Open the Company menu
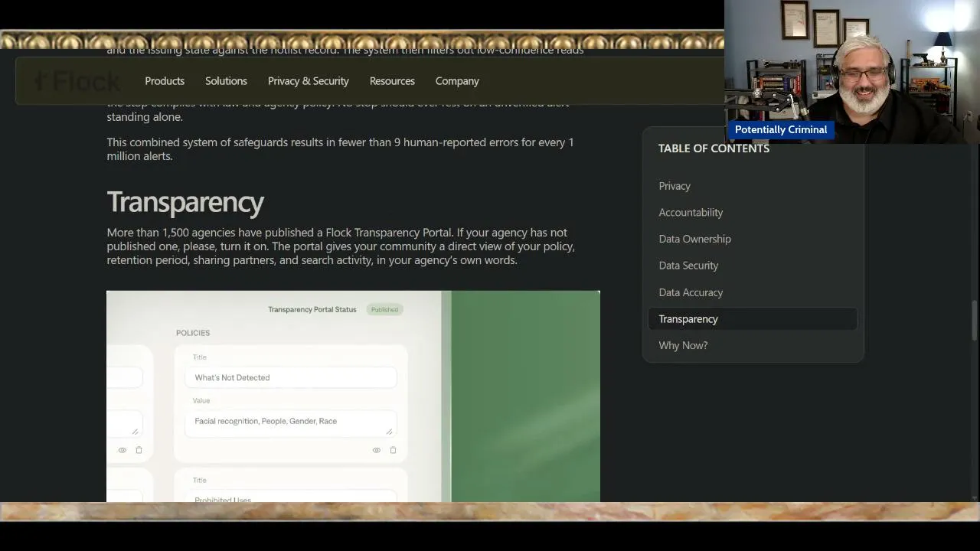The height and width of the screenshot is (551, 980). [457, 81]
